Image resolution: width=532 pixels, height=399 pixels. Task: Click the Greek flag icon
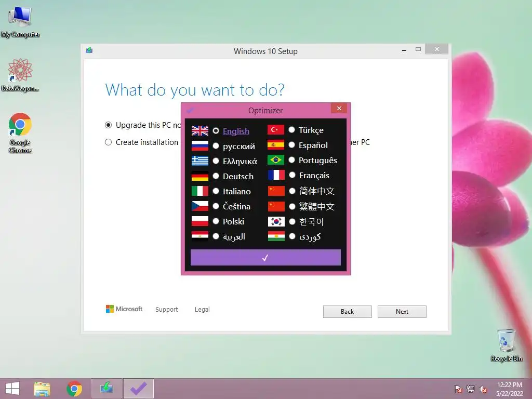(x=200, y=161)
